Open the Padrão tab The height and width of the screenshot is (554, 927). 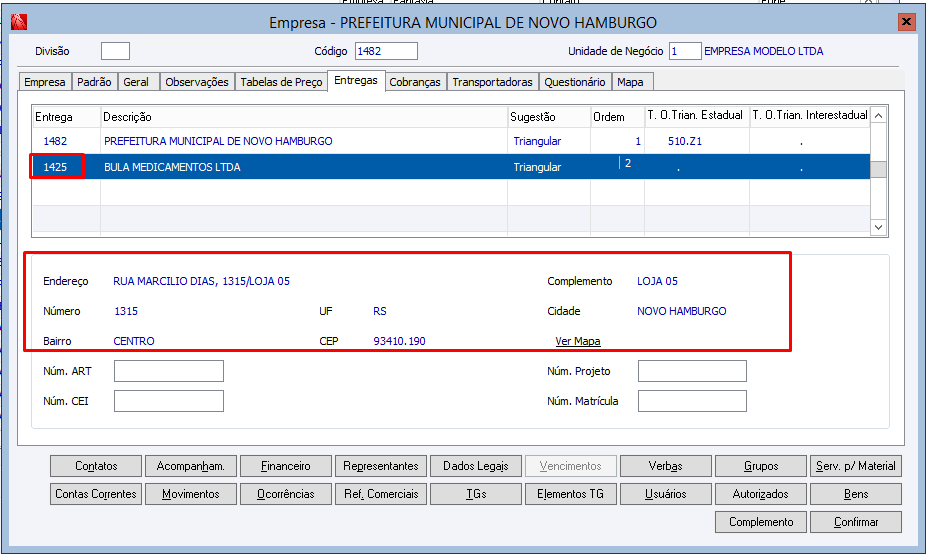(94, 82)
